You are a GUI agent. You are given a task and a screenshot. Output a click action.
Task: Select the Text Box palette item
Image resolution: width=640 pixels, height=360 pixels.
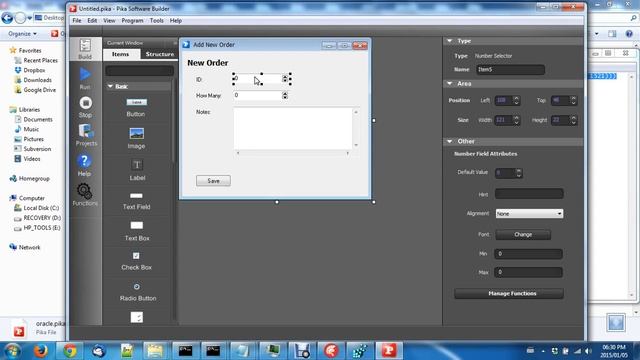tap(137, 231)
